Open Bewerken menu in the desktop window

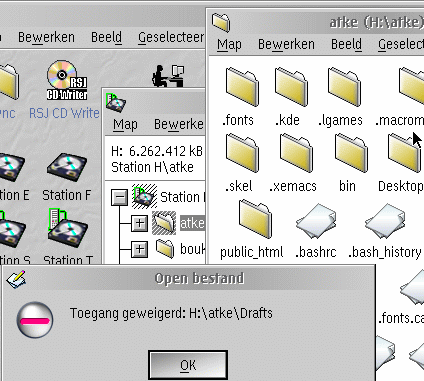pos(46,37)
